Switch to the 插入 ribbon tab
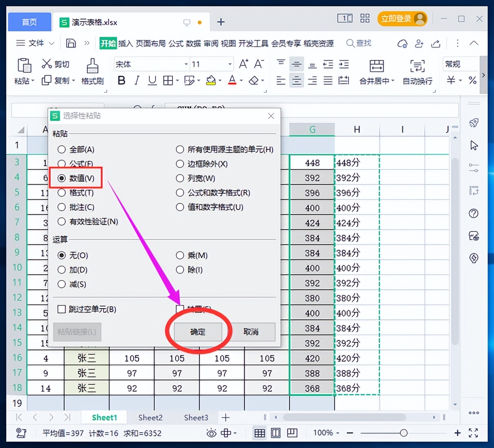494x448 pixels. point(125,43)
